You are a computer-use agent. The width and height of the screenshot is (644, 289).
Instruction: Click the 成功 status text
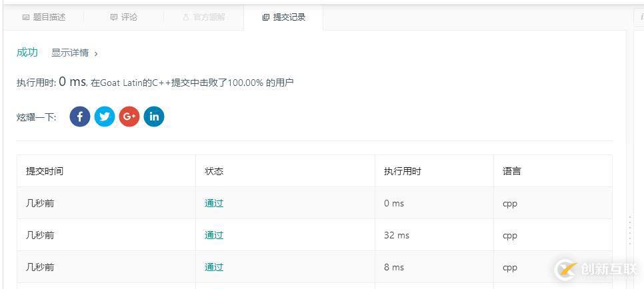(27, 52)
